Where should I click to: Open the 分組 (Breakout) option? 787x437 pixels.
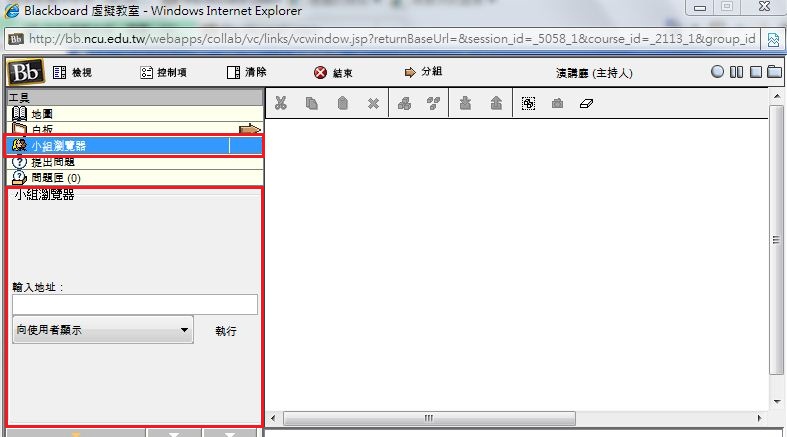click(x=423, y=73)
